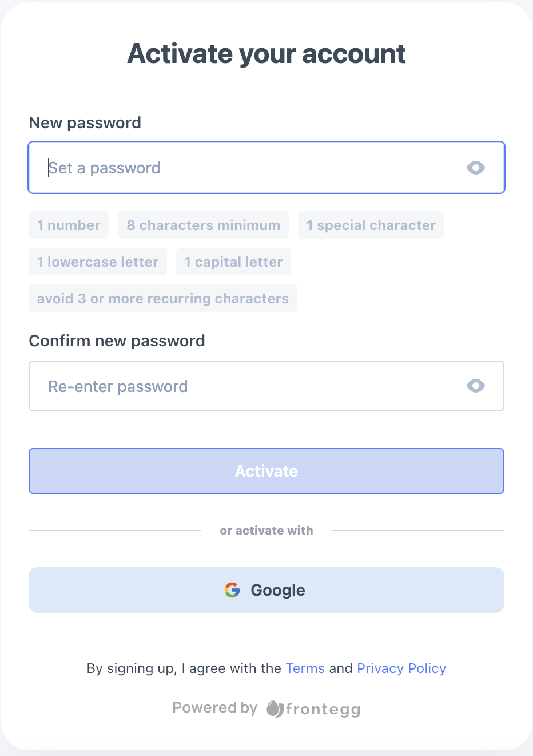533x756 pixels.
Task: Open the Privacy Policy link
Action: click(401, 668)
